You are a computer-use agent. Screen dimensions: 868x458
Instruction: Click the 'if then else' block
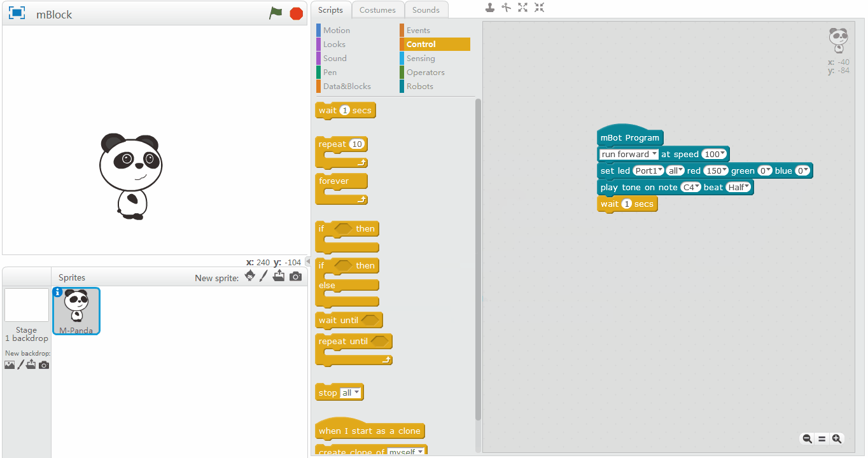tap(347, 282)
